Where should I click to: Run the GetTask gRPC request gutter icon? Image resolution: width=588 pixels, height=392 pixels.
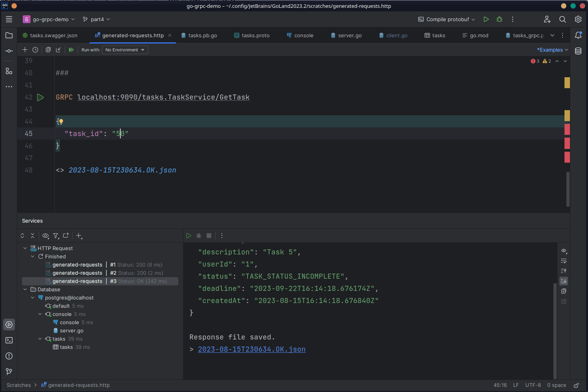[40, 97]
